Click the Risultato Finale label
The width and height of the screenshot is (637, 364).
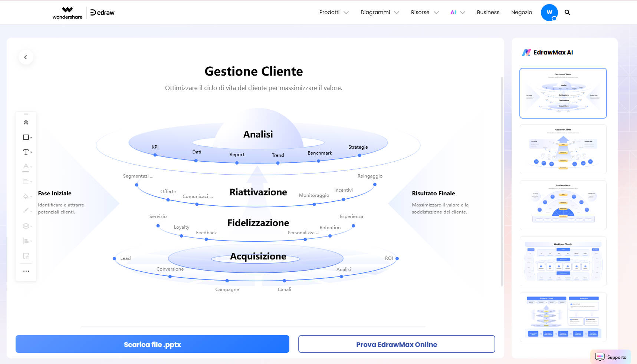[433, 193]
